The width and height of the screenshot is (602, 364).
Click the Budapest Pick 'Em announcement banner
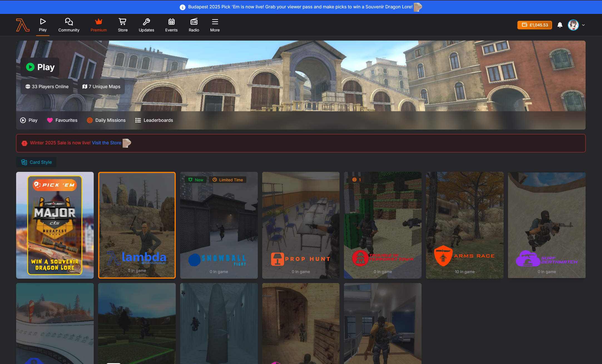tap(300, 7)
